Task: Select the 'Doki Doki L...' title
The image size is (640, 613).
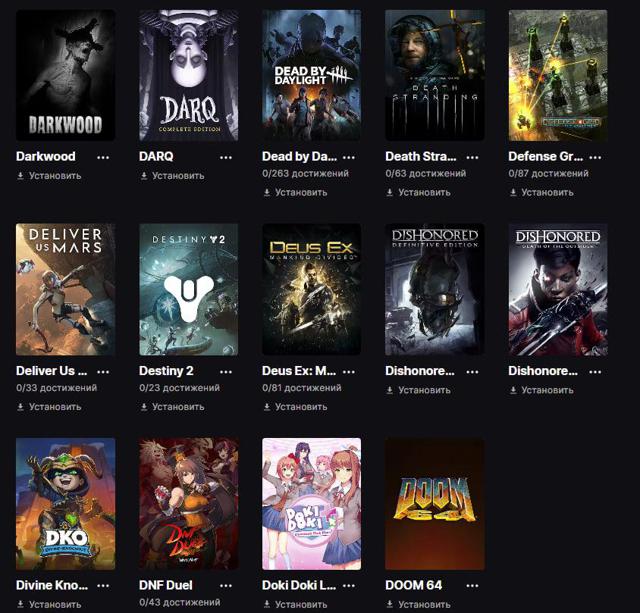Action: 299,585
